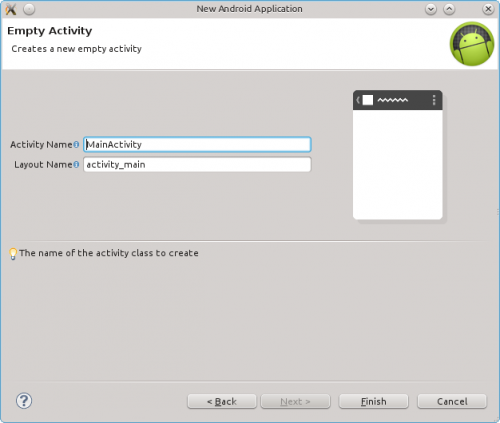Close the New Android Application window
Screen dimensions: 500x423
pyautogui.click(x=488, y=9)
